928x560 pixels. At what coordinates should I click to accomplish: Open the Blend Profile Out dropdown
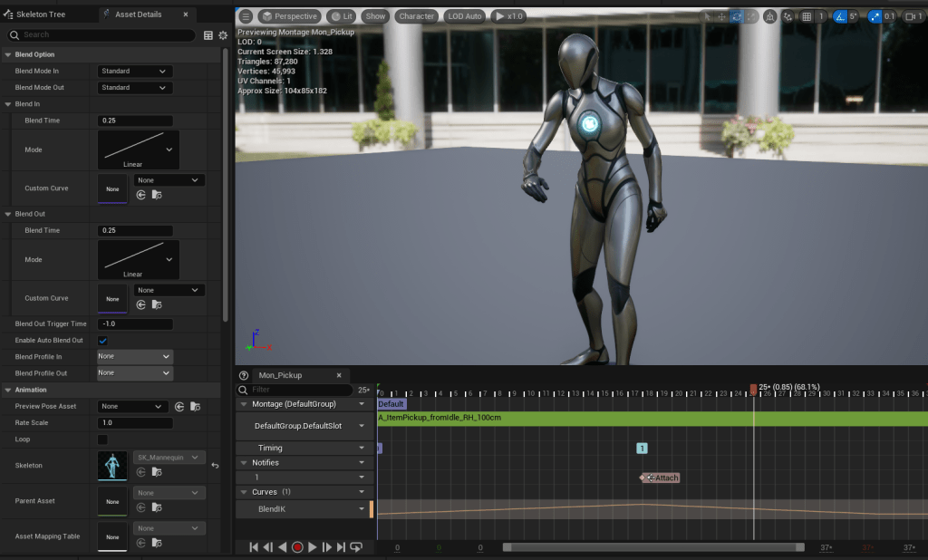(x=134, y=373)
